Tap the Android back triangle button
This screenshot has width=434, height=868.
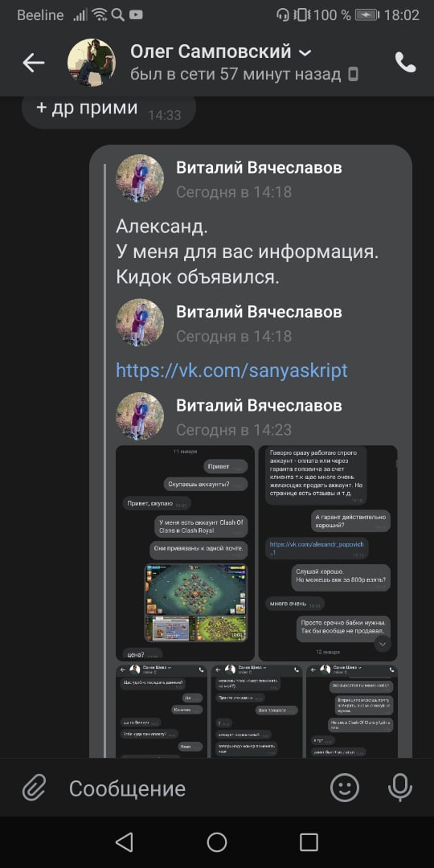click(x=125, y=842)
